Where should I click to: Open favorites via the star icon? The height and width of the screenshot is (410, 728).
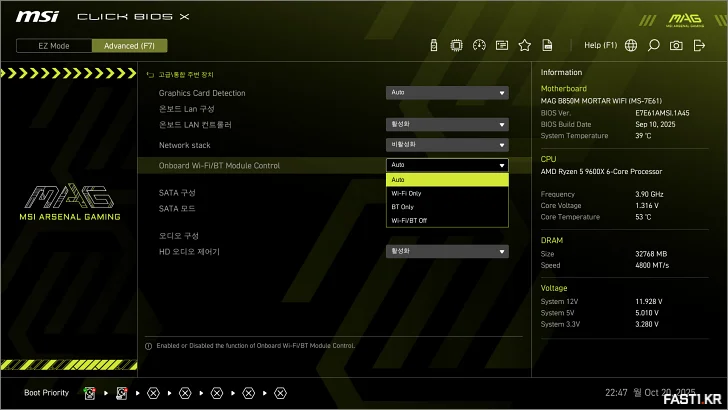pyautogui.click(x=525, y=46)
